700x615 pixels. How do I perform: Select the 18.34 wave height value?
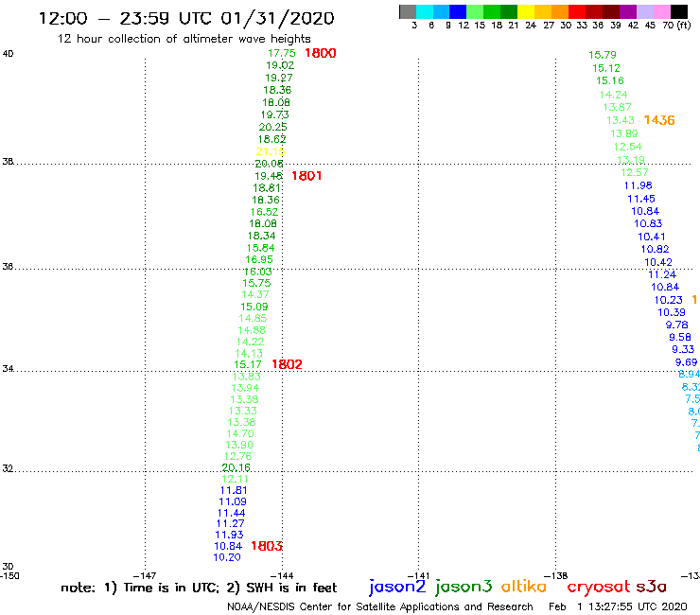click(x=262, y=236)
